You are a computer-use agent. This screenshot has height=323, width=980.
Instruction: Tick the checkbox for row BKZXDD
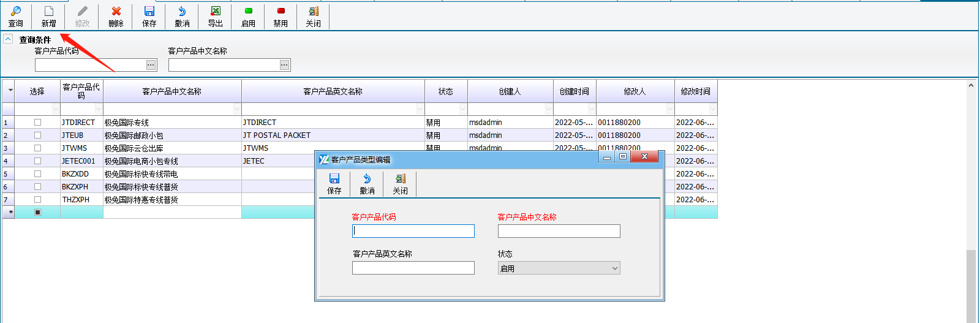tap(37, 174)
